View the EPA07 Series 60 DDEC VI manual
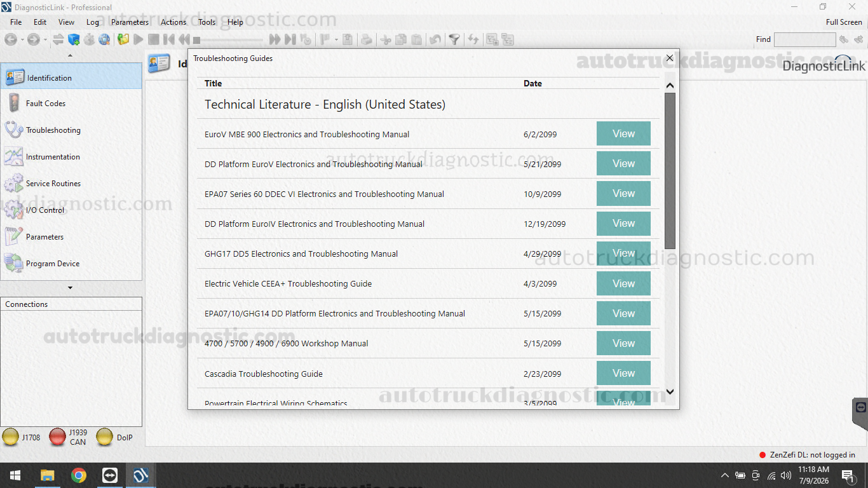Screen dimensions: 868x488 (x=623, y=193)
